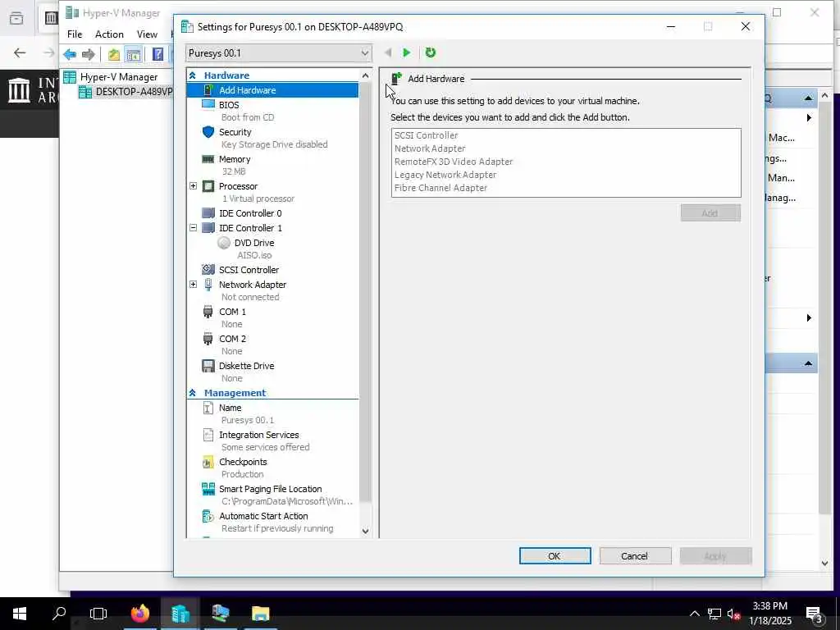Click the BIOS monitor icon
The height and width of the screenshot is (630, 840).
[208, 104]
